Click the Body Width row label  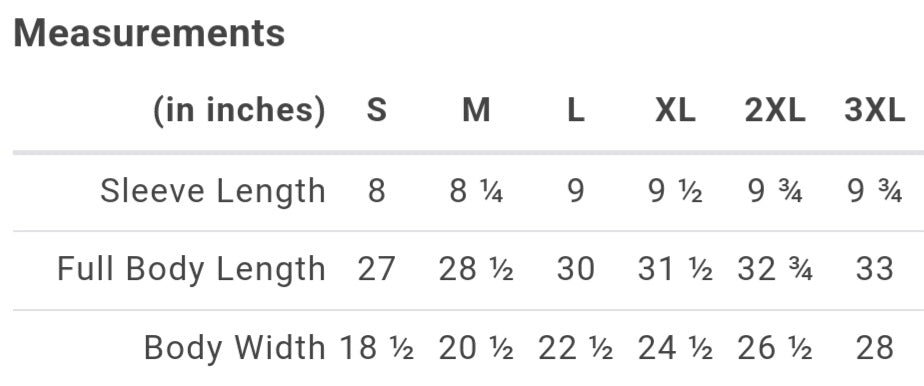tap(235, 347)
